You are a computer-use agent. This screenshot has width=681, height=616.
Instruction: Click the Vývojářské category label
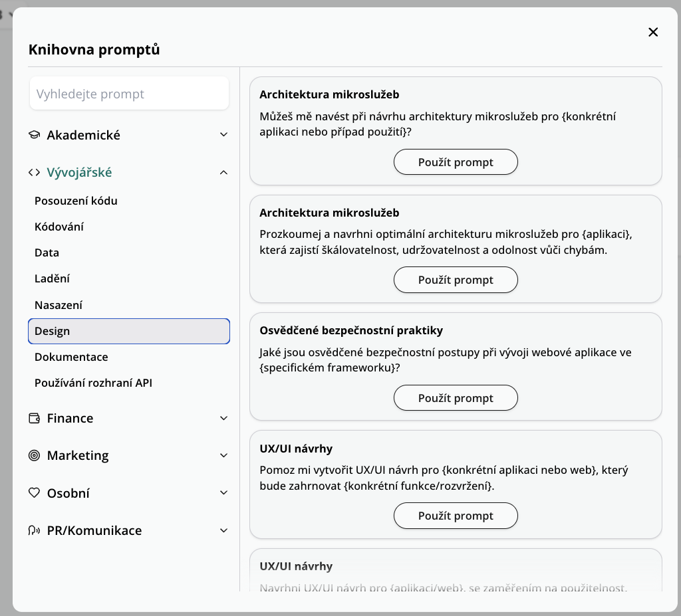click(80, 172)
